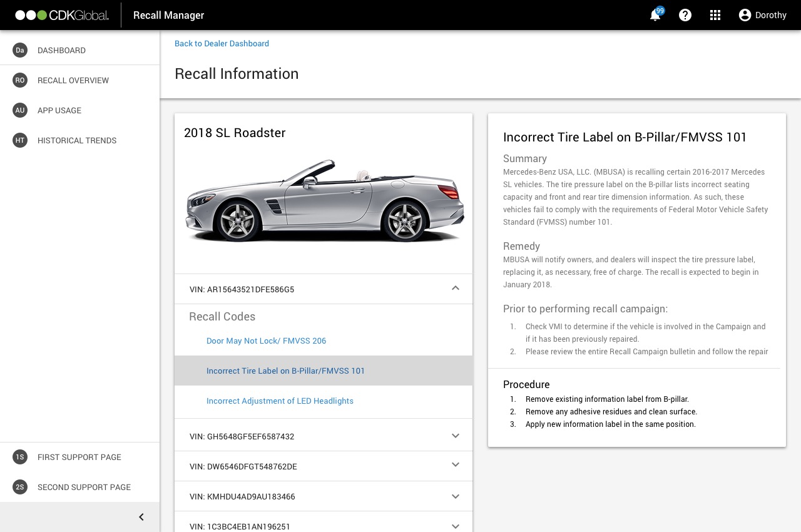The width and height of the screenshot is (801, 532).
Task: Open Recall Overview menu item
Action: (73, 80)
